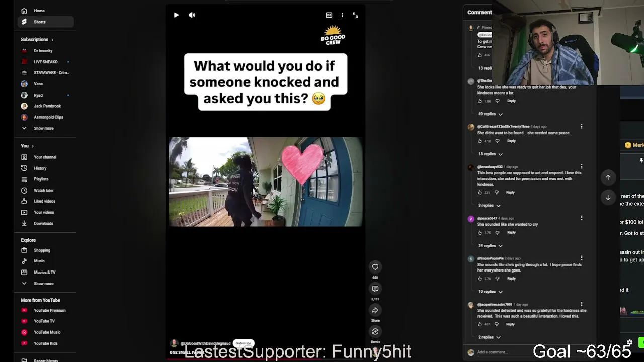
Task: Click the YouTube Music icon
Action: (24, 332)
